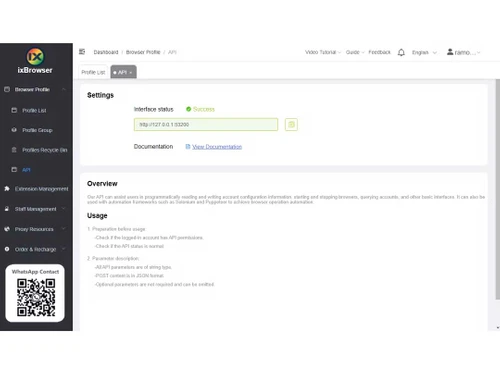Open Profile Group in sidebar
This screenshot has height=375, width=500.
coord(37,130)
